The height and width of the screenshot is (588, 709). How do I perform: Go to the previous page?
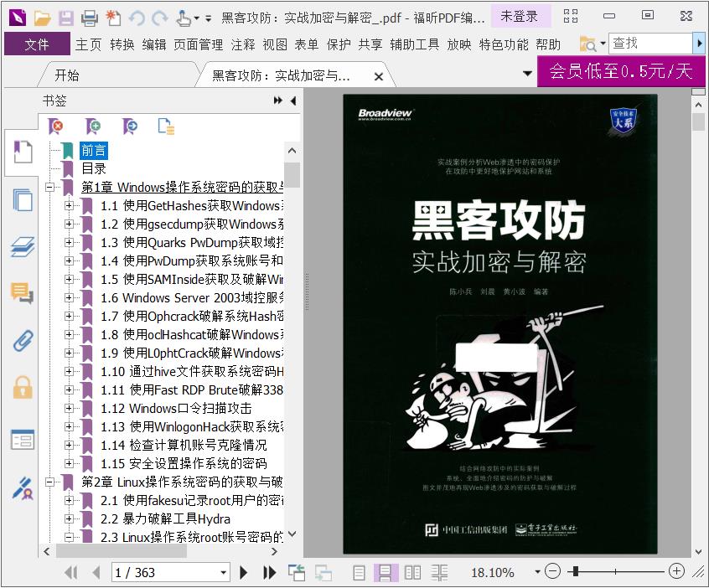(96, 573)
